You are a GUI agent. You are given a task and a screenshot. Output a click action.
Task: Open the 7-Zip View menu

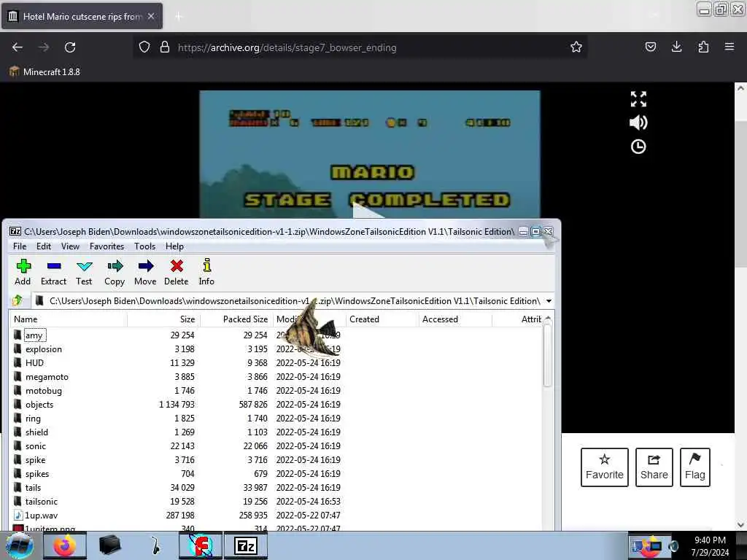pyautogui.click(x=70, y=246)
